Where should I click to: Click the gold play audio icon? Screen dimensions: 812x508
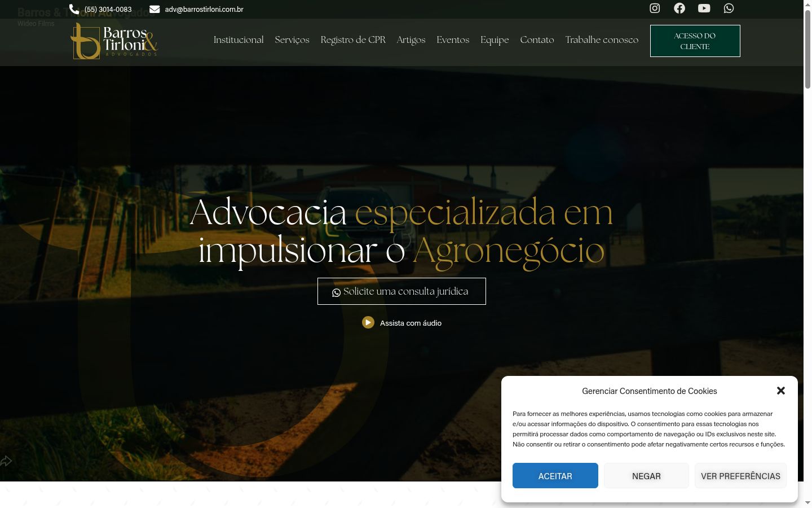(x=368, y=322)
